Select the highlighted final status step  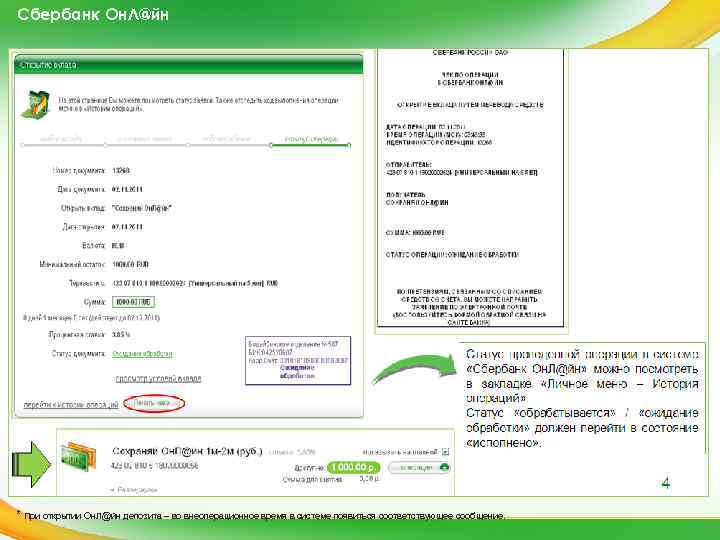coord(311,139)
